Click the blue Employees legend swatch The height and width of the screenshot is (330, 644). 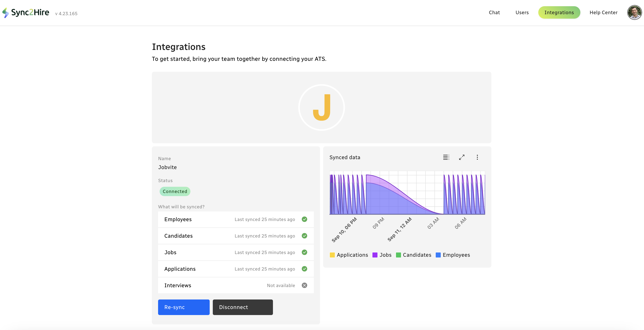click(438, 255)
